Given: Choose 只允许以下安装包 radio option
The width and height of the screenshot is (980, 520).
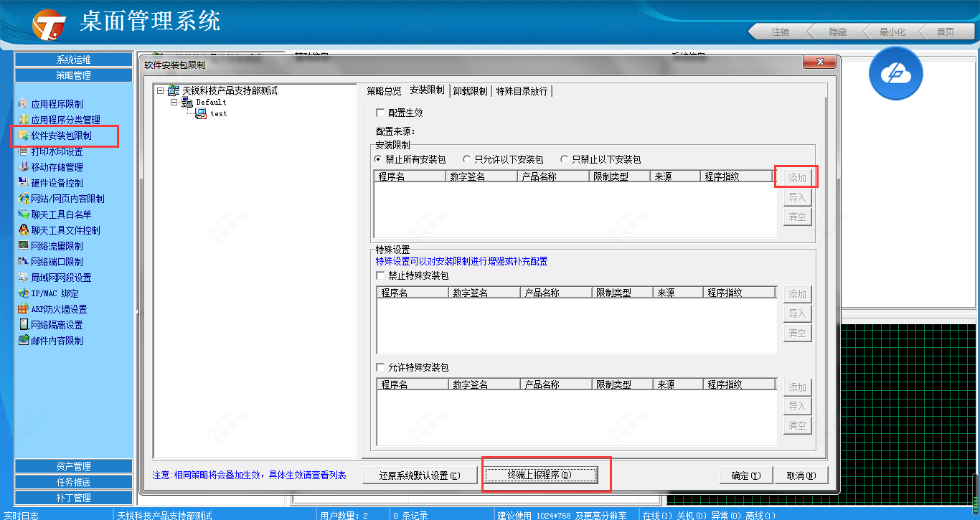Looking at the screenshot, I should (467, 159).
